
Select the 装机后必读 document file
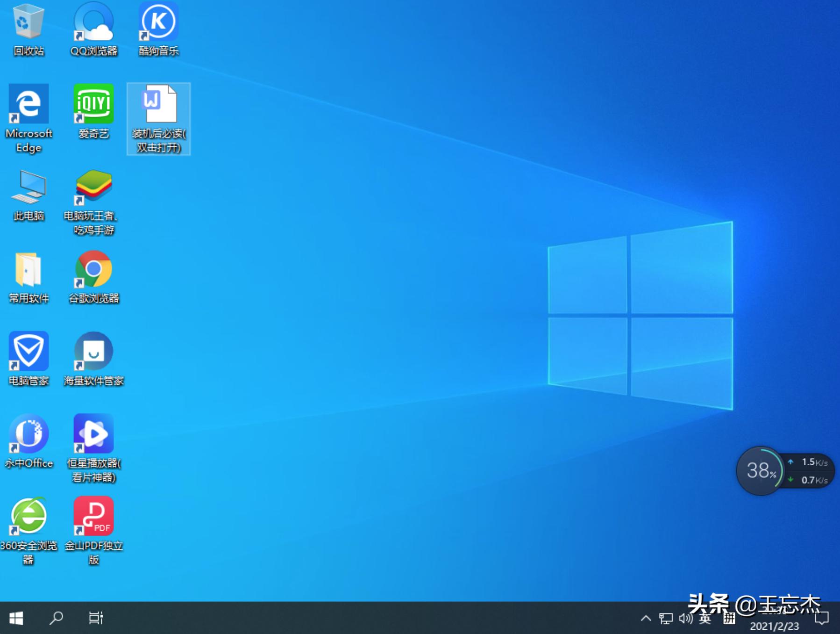[158, 105]
